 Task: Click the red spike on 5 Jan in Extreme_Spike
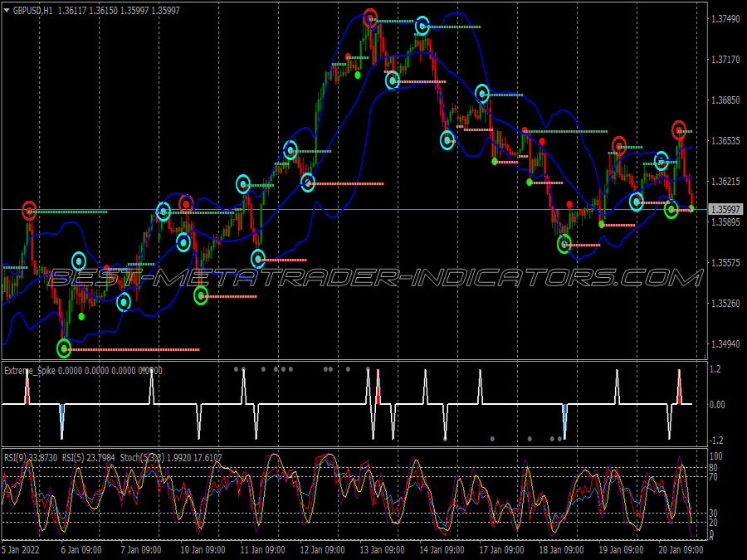pyautogui.click(x=27, y=387)
